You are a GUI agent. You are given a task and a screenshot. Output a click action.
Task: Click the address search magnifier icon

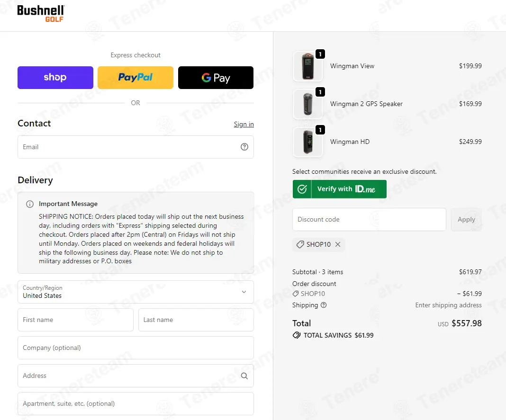pyautogui.click(x=244, y=376)
